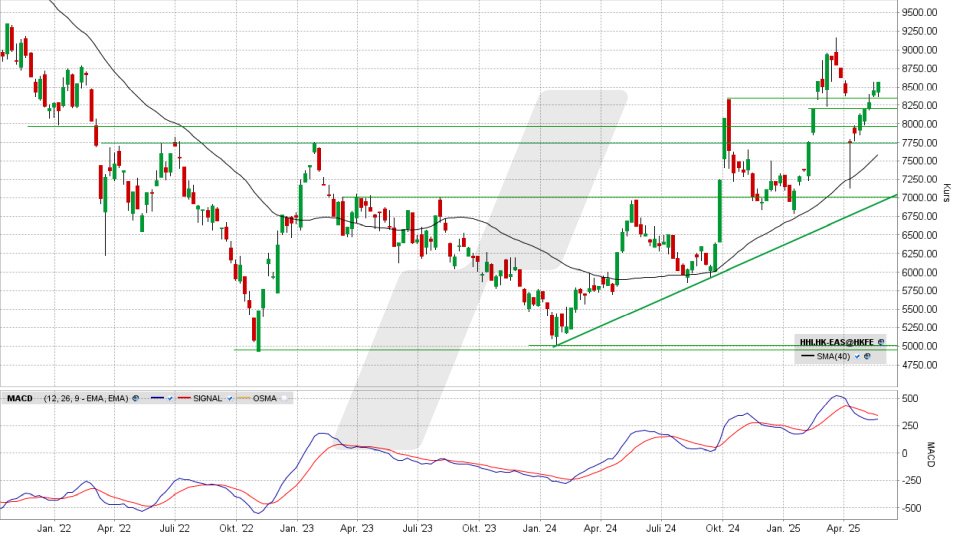This screenshot has width=960, height=540.
Task: Click the -500 MACD axis label
Action: (x=912, y=508)
